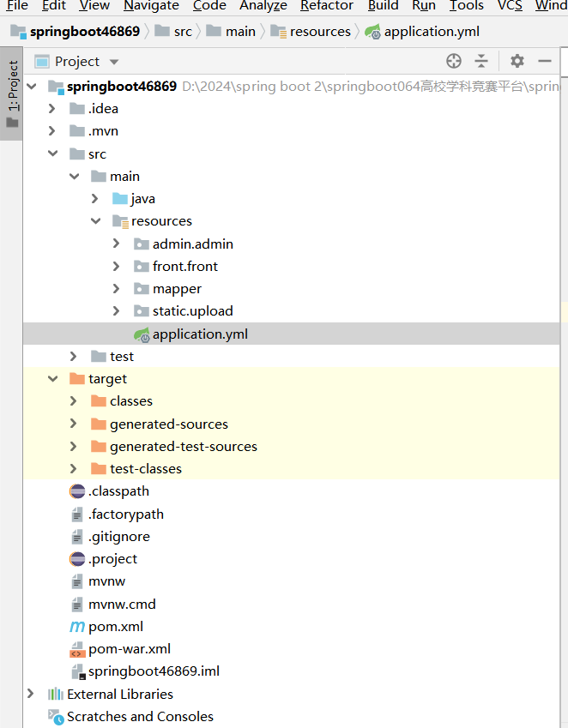Open the Navigate menu
Viewport: 568px width, 728px height.
coord(151,6)
